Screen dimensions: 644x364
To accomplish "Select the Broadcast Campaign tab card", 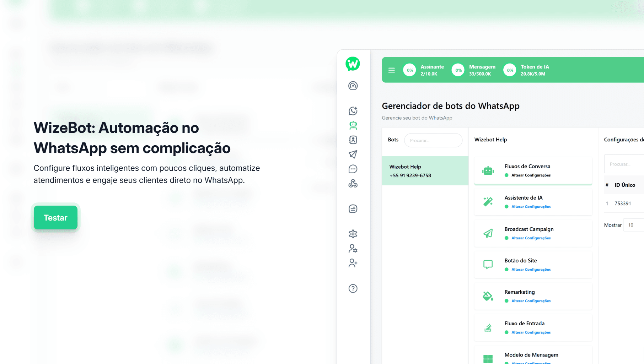I will coord(533,233).
